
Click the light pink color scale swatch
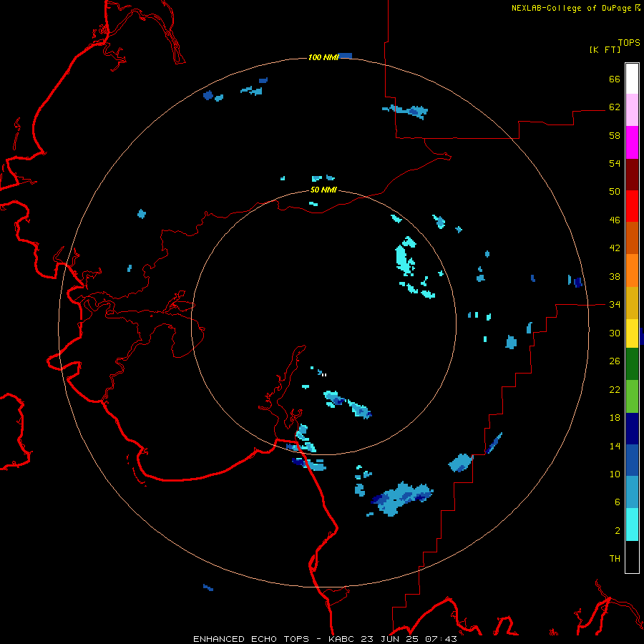click(x=632, y=110)
